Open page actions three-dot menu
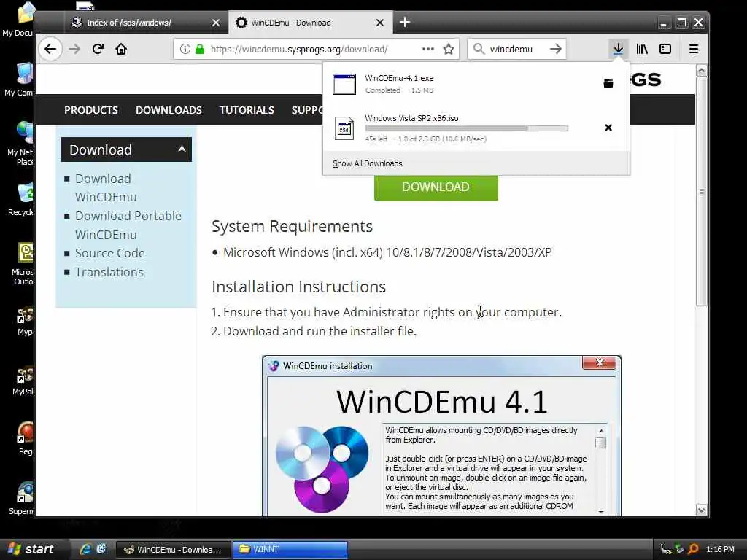 click(x=427, y=49)
